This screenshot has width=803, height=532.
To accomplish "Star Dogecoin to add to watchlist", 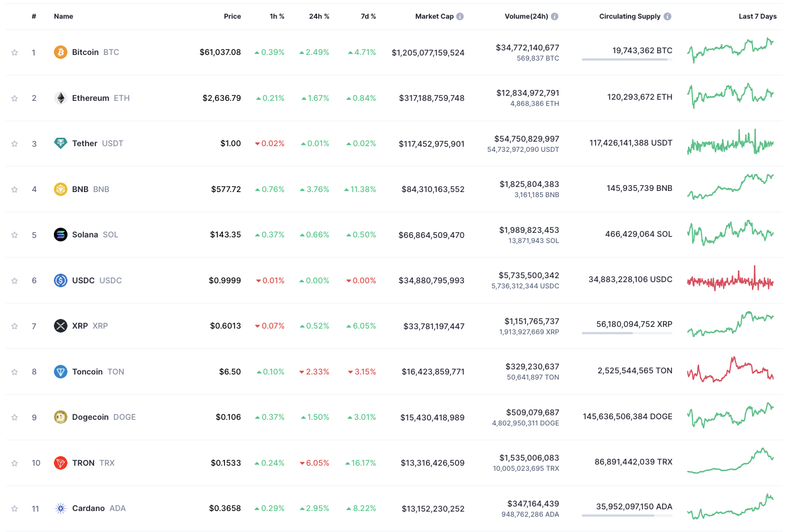I will (x=15, y=418).
